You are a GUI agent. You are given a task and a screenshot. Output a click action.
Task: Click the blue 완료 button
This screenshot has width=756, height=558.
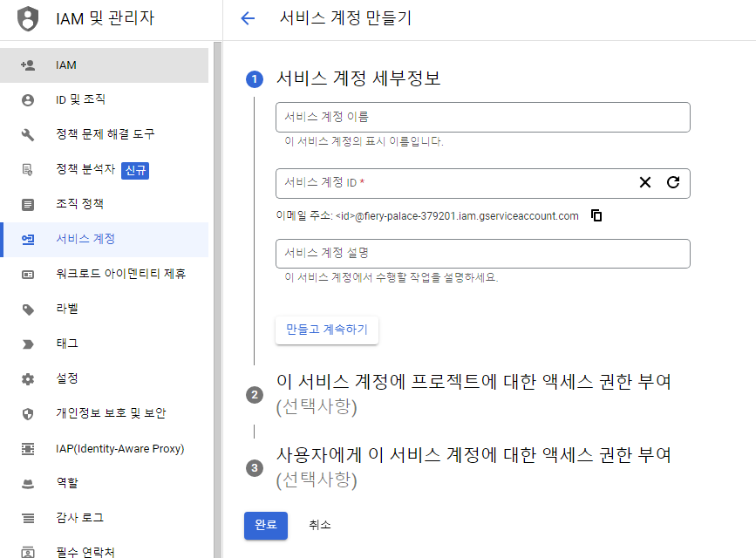click(x=266, y=525)
